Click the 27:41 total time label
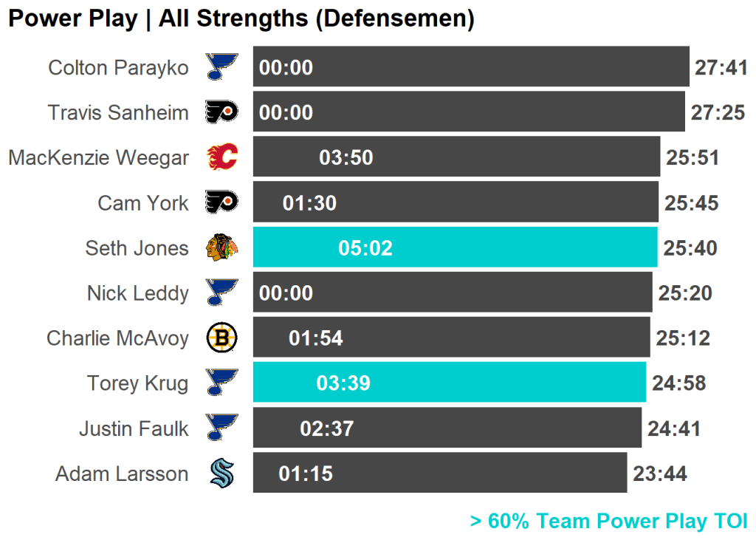 (721, 68)
